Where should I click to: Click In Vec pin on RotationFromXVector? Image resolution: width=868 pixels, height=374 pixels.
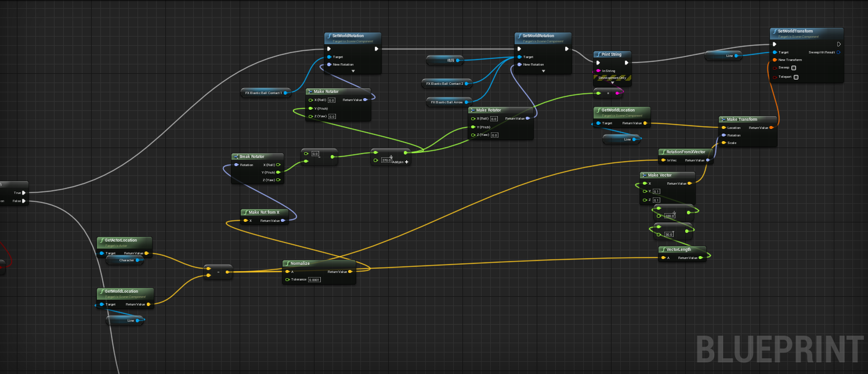[663, 160]
